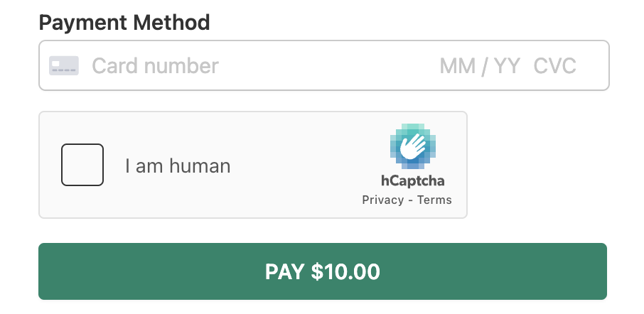The image size is (644, 314).
Task: Click the Payment Method heading
Action: (124, 23)
